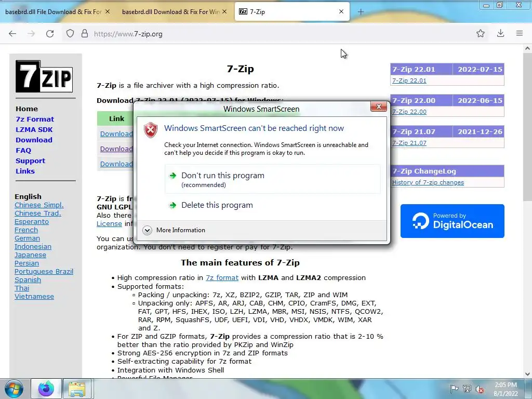
Task: Click the 7-Zip logo image
Action: click(44, 76)
